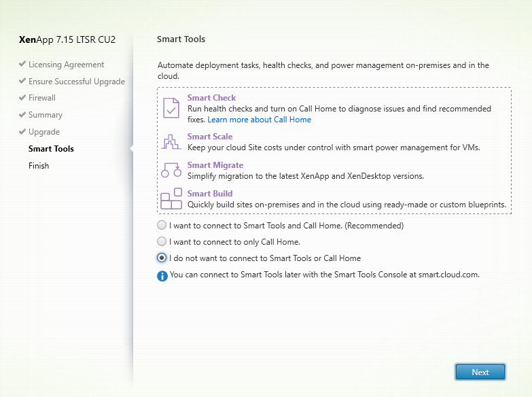Click the Smart Check heading
The height and width of the screenshot is (397, 532).
point(211,99)
